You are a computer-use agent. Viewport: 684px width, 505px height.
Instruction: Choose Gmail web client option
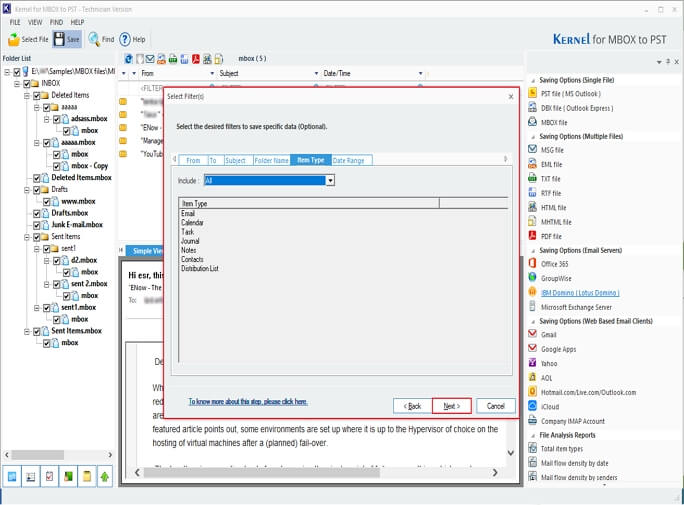coord(548,335)
